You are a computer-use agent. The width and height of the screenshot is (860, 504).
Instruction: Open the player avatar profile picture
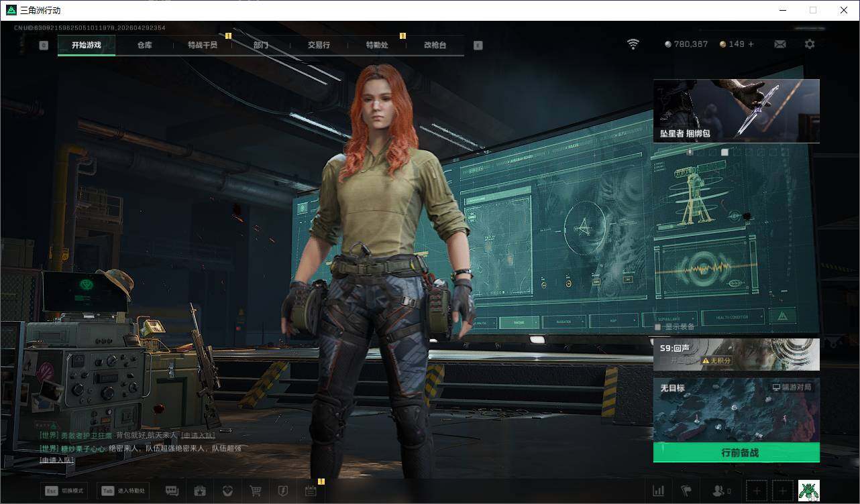(809, 491)
